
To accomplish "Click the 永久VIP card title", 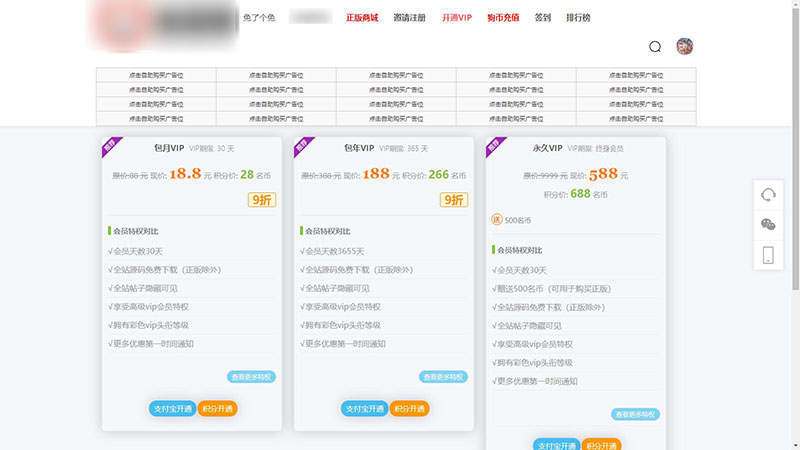I will [x=547, y=148].
